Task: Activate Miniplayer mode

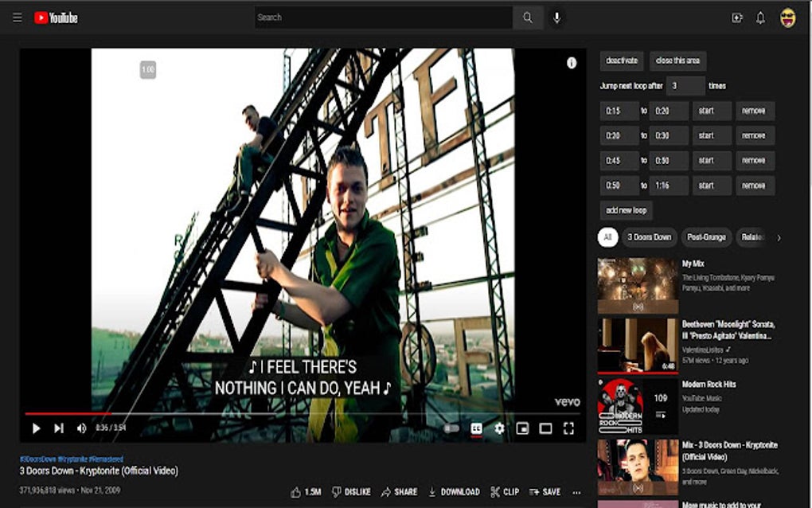Action: tap(521, 428)
